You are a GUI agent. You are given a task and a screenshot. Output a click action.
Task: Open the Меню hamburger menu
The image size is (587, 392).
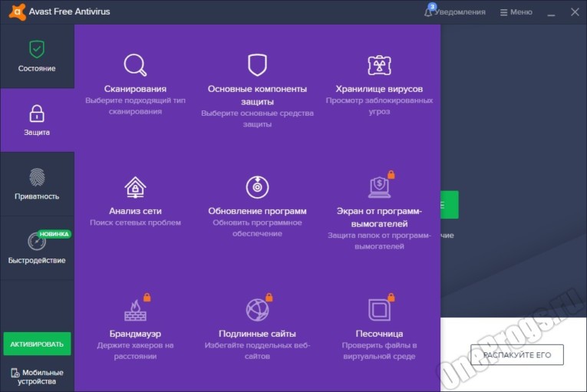(516, 12)
